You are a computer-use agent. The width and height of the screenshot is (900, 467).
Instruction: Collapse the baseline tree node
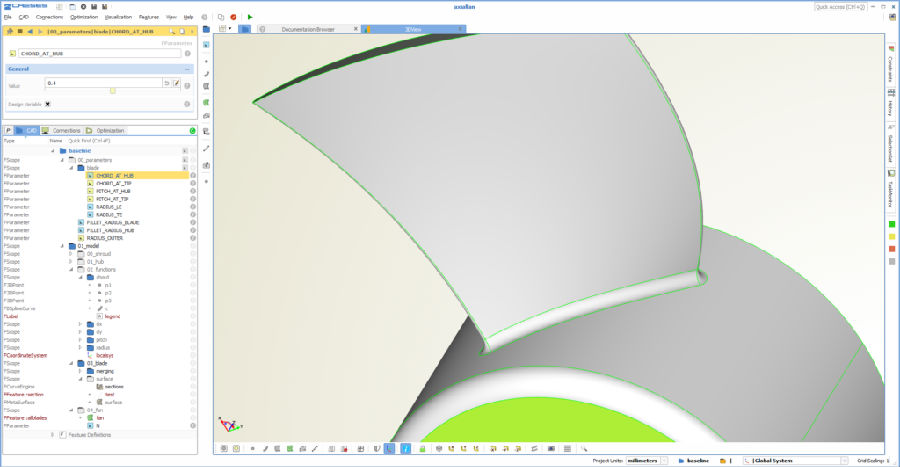coord(53,151)
